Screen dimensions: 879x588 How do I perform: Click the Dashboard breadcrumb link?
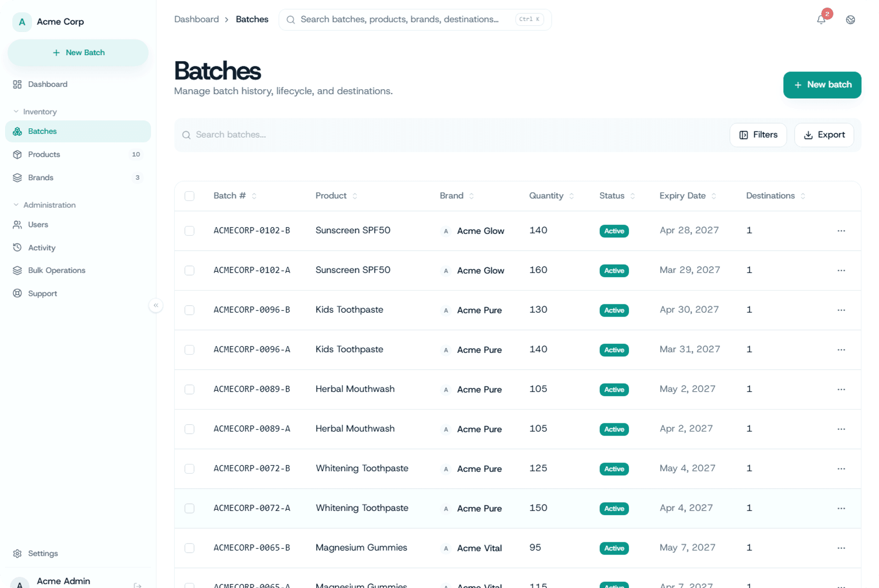(x=196, y=20)
